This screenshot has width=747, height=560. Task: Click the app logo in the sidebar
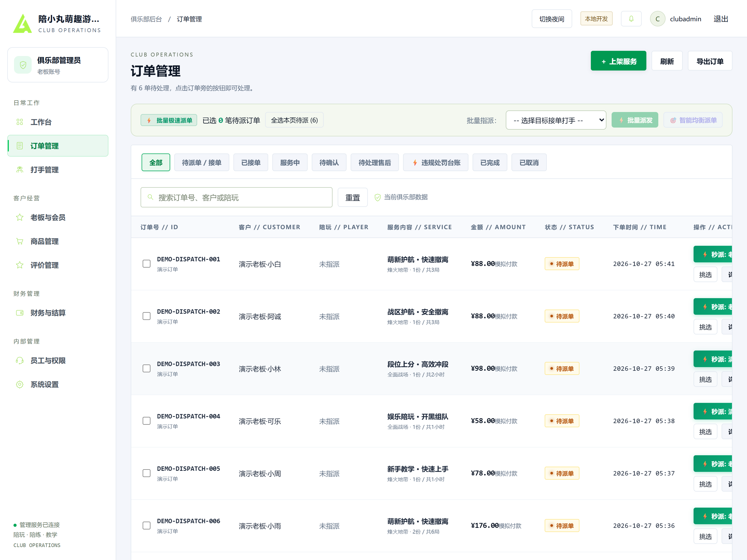22,23
